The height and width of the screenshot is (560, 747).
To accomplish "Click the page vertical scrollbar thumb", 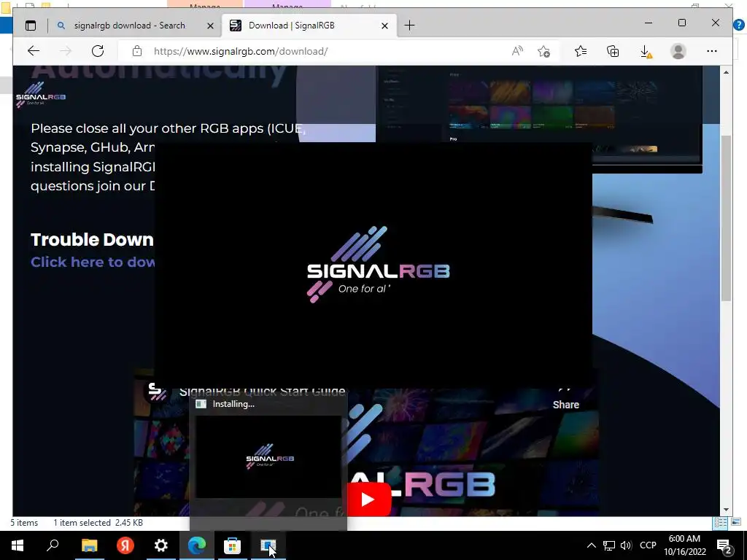I will pos(726,218).
